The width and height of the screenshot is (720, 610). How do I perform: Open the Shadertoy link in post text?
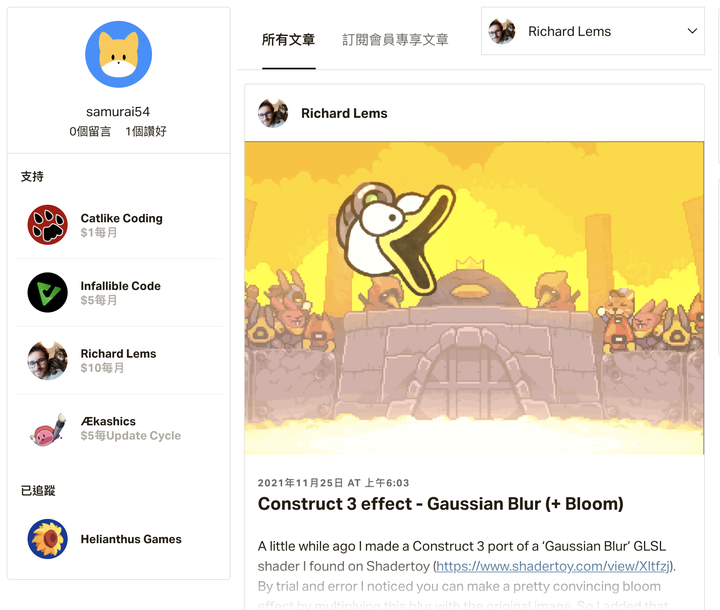point(552,566)
